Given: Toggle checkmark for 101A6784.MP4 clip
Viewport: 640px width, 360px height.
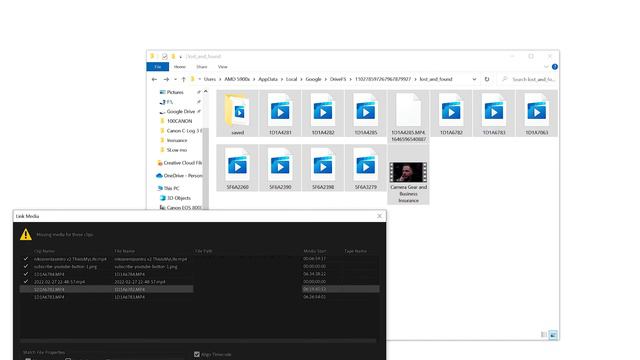Looking at the screenshot, I should pyautogui.click(x=26, y=274).
